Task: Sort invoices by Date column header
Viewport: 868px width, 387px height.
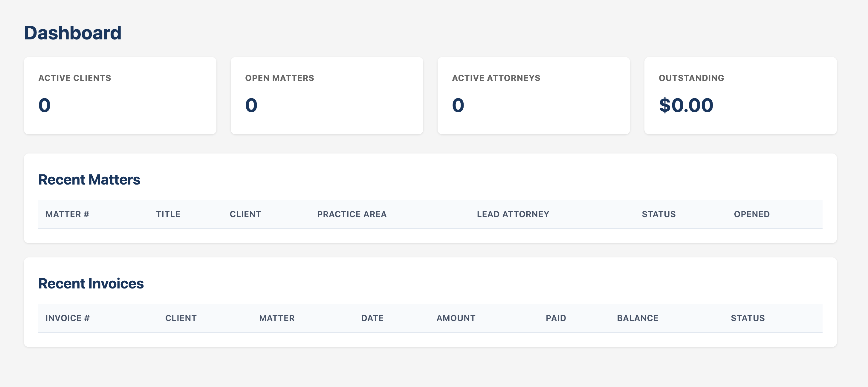Action: pos(372,318)
